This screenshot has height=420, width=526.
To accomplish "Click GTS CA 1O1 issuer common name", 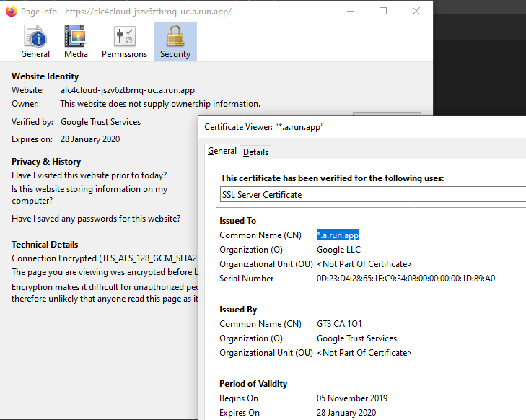I will tap(339, 324).
